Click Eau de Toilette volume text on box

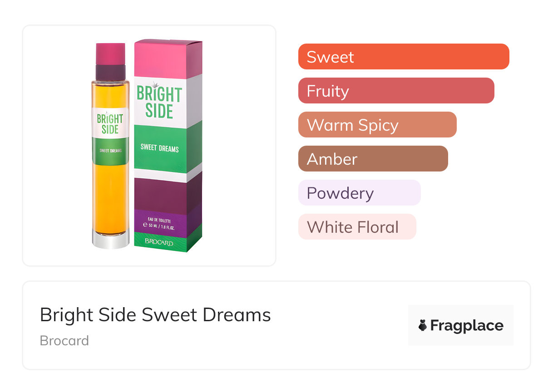tap(159, 222)
